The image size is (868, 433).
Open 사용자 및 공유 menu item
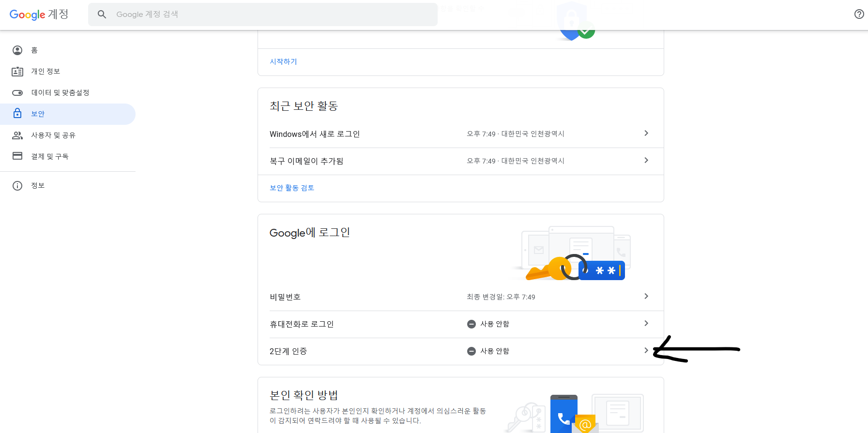pos(68,135)
